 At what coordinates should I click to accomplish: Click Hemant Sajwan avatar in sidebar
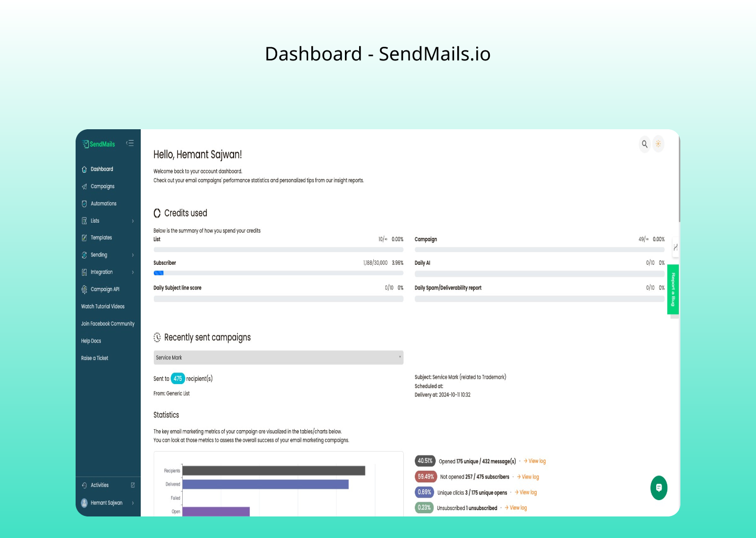click(85, 503)
